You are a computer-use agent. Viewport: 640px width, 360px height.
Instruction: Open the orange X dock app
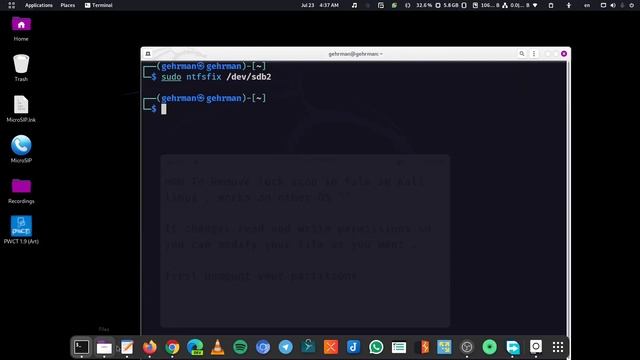click(331, 347)
